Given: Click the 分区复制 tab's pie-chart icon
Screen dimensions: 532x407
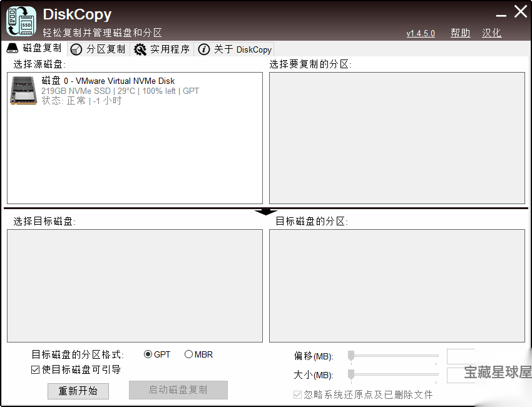Looking at the screenshot, I should click(76, 49).
